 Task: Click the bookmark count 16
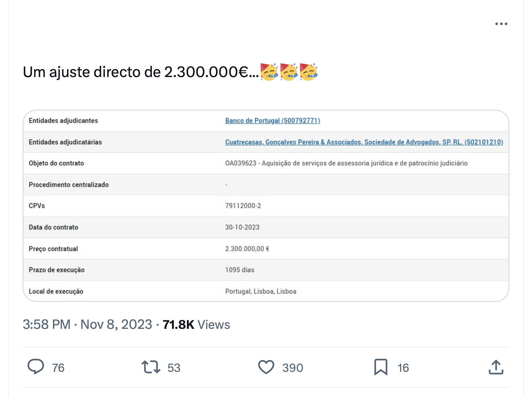[403, 368]
